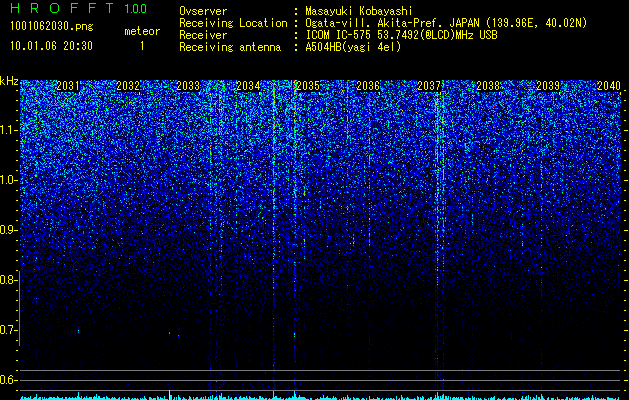This screenshot has height=400, width=629.
Task: Click the 0.9 kHz axis label
Action: 9,230
